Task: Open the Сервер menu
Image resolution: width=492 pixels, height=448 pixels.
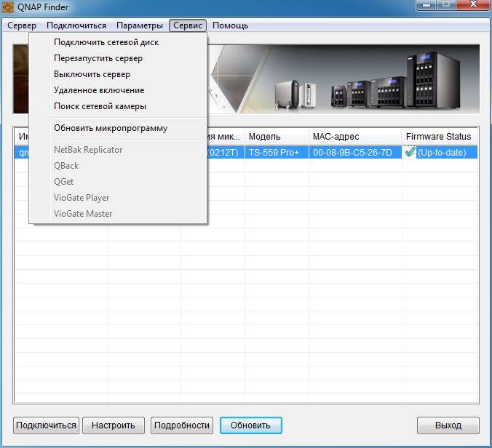Action: [x=22, y=25]
